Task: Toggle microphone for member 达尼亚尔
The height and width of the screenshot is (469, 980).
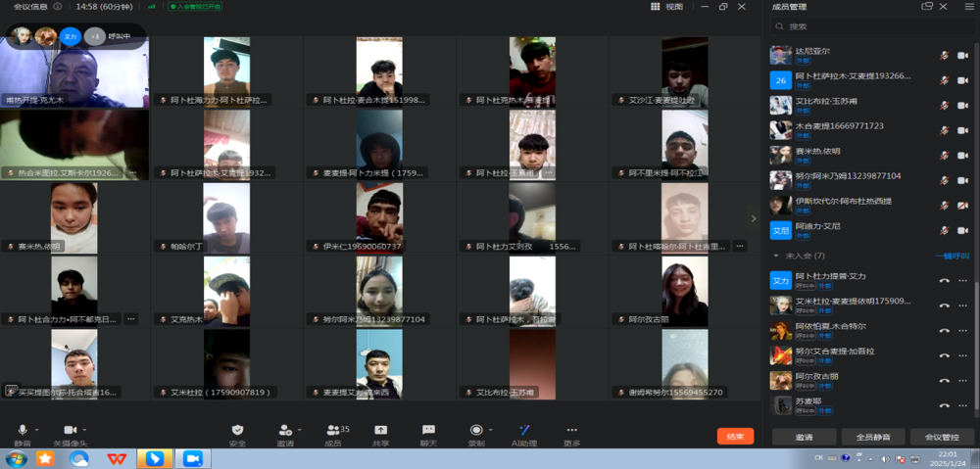Action: pyautogui.click(x=945, y=55)
